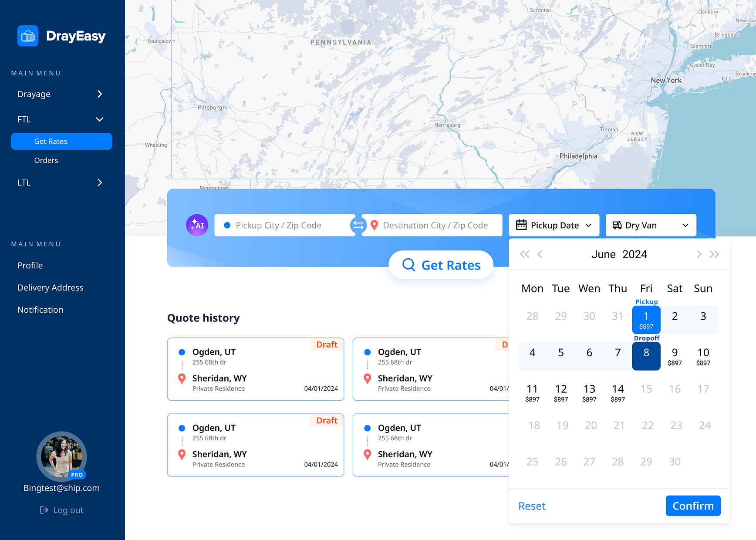Image resolution: width=756 pixels, height=540 pixels.
Task: Click the blue pickup dot icon
Action: (227, 225)
